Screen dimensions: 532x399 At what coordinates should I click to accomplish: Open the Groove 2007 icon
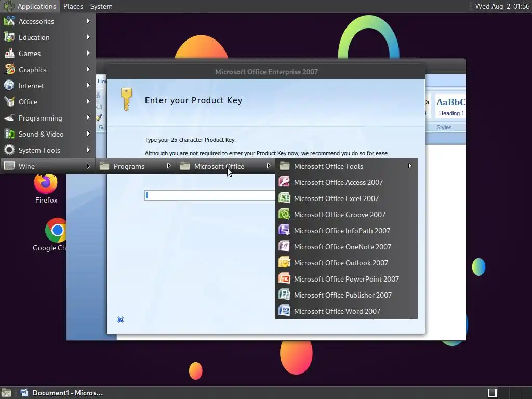tap(284, 215)
